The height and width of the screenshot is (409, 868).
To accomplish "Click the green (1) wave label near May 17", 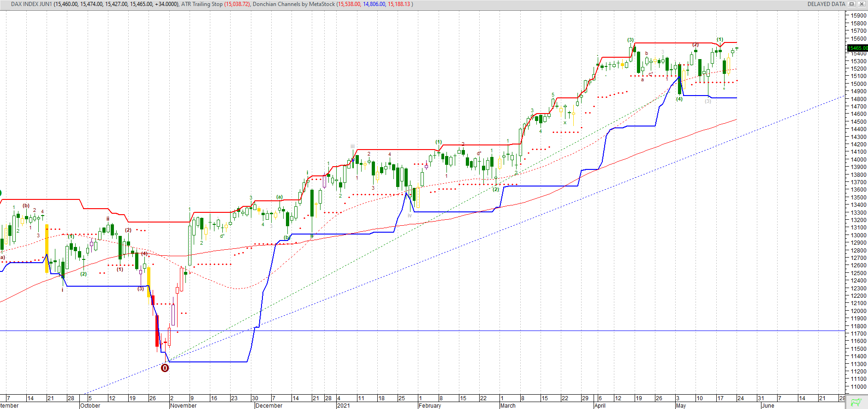I will 720,40.
